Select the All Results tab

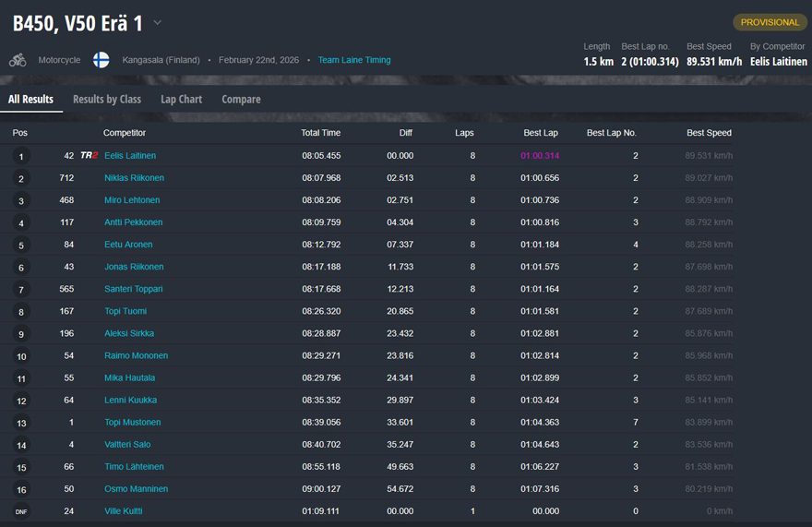(x=30, y=99)
